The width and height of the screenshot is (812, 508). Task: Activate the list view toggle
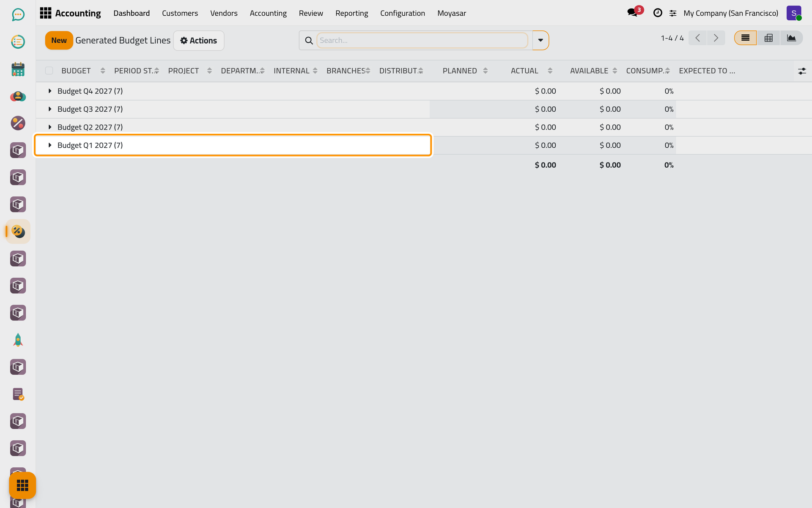click(745, 38)
